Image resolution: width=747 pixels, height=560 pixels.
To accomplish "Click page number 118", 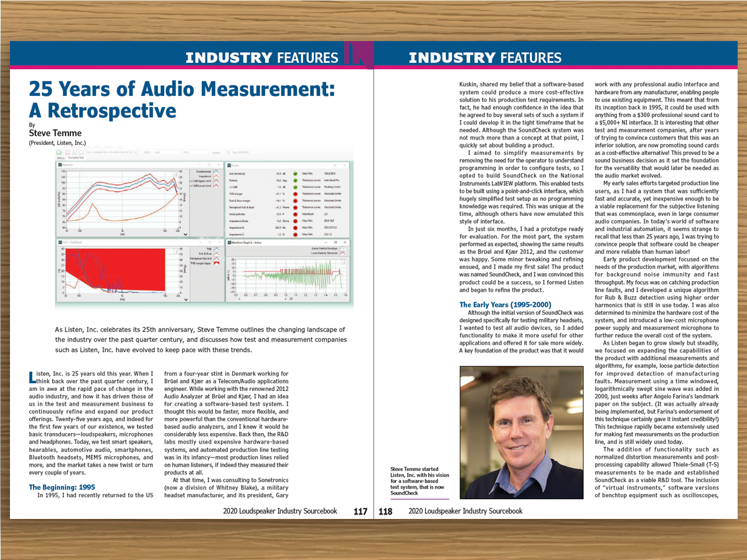I will click(x=386, y=511).
